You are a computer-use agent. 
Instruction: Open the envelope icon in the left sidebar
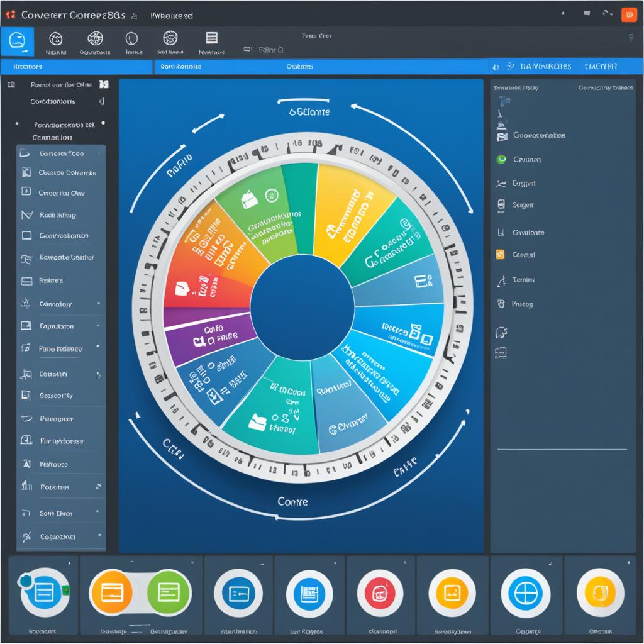[x=26, y=215]
